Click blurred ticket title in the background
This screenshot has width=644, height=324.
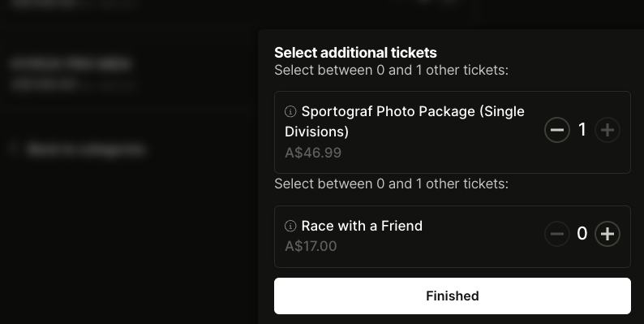point(71,63)
